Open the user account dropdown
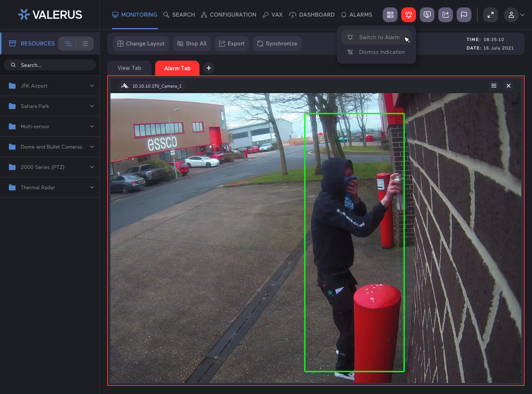The image size is (532, 394). (x=515, y=15)
